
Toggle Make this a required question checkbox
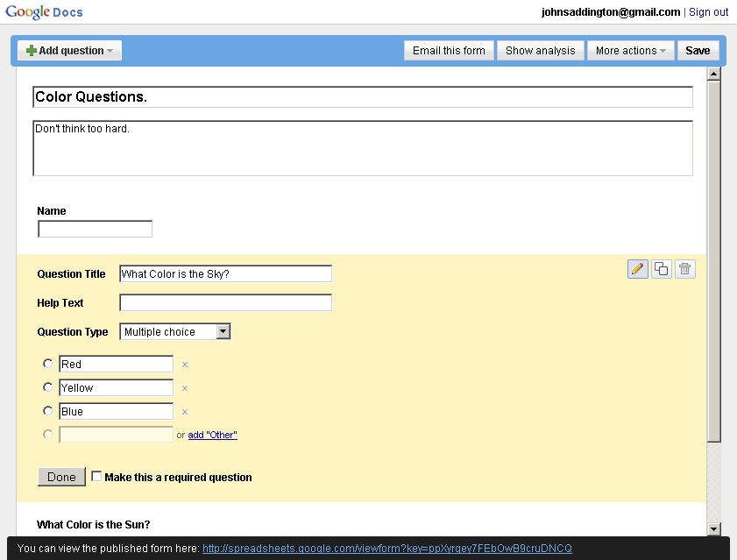(96, 476)
